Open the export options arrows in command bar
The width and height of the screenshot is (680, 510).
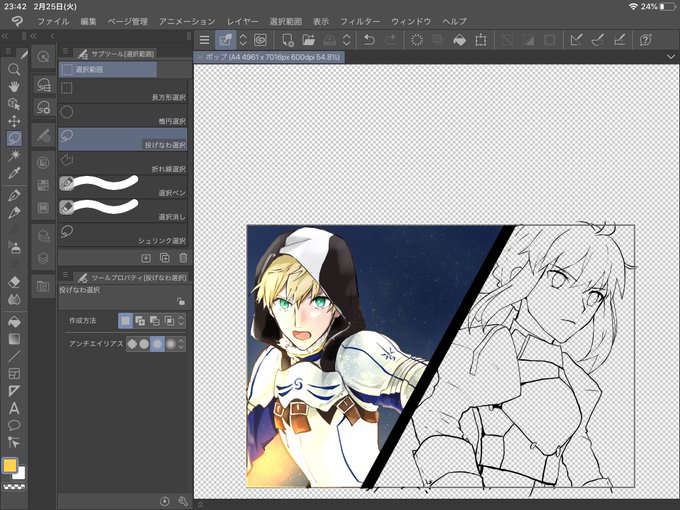(347, 40)
